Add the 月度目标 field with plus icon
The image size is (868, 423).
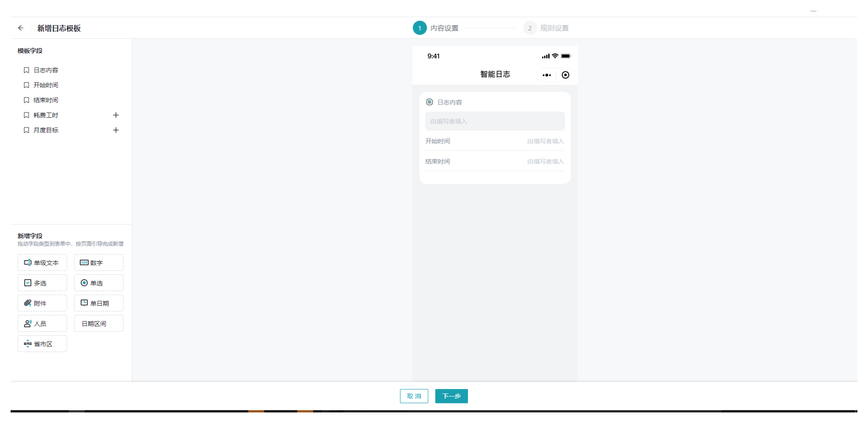(116, 130)
